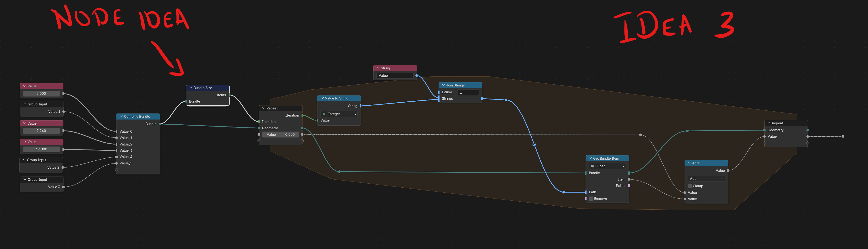The height and width of the screenshot is (249, 868).
Task: Collapse the Combine Bundle node
Action: pos(121,116)
